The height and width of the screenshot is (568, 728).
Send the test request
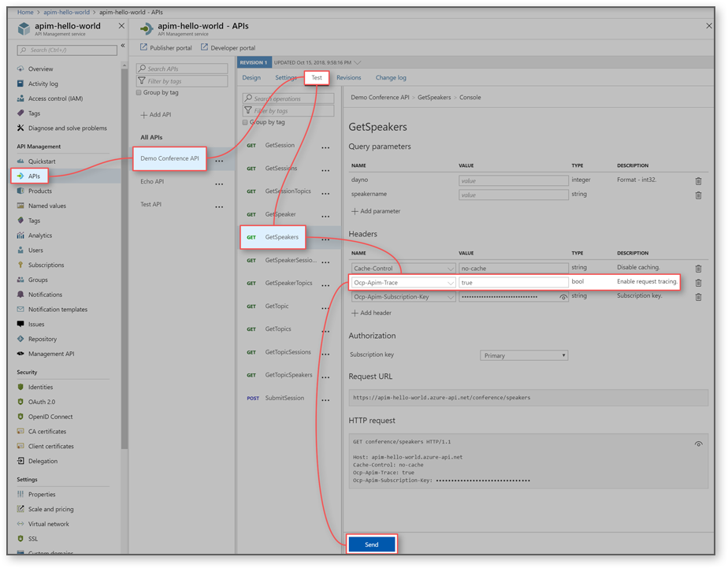(x=371, y=544)
